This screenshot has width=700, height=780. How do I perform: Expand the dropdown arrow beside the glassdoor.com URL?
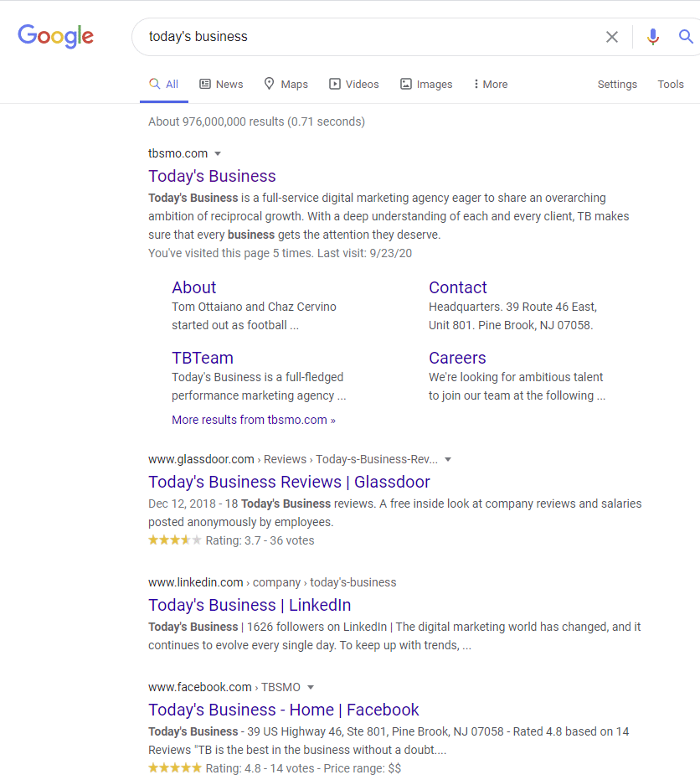click(448, 459)
